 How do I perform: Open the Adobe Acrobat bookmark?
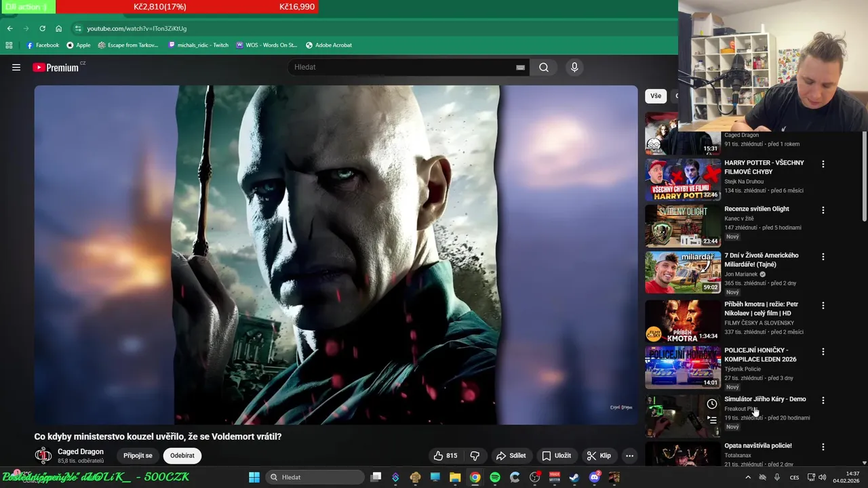pos(329,45)
